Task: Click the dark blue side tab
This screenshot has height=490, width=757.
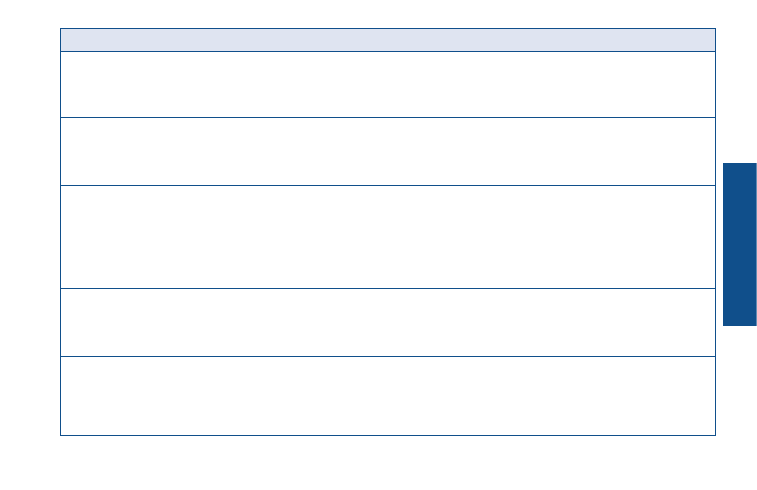Action: 740,244
